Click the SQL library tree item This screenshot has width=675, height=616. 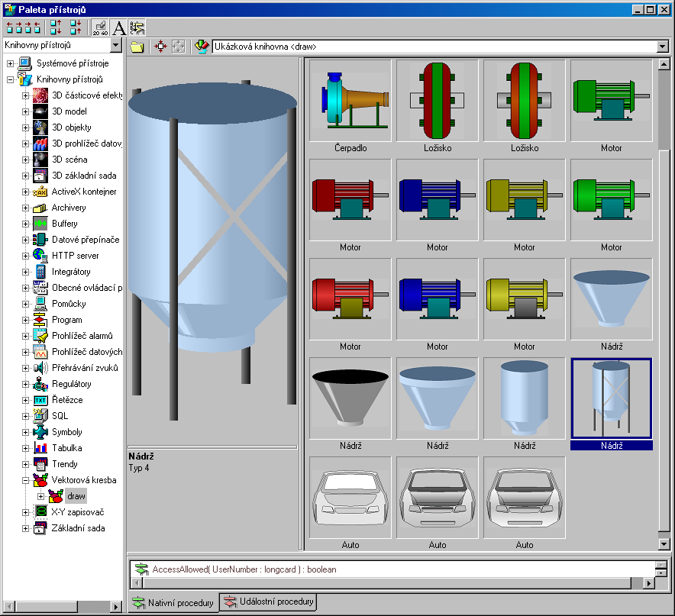(60, 416)
